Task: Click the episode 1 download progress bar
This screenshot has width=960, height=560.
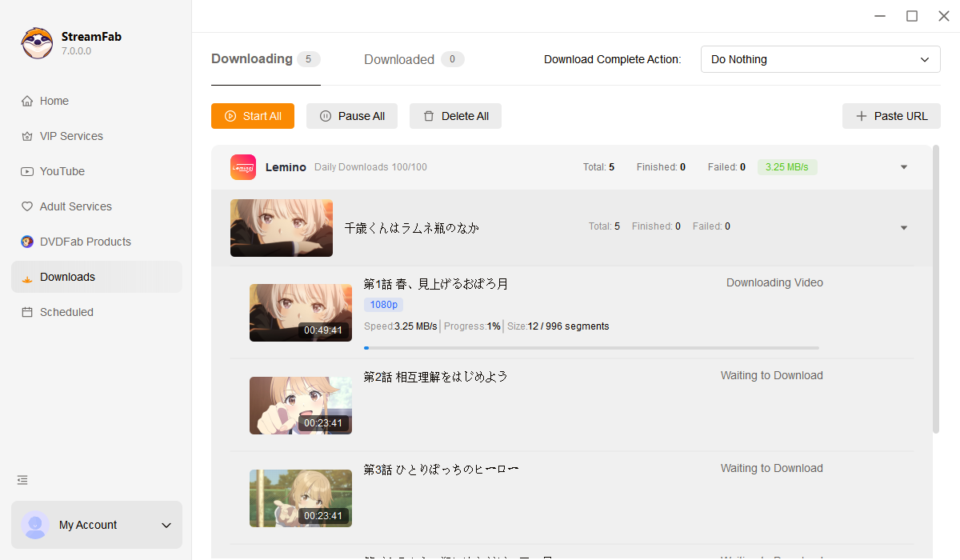Action: (591, 348)
